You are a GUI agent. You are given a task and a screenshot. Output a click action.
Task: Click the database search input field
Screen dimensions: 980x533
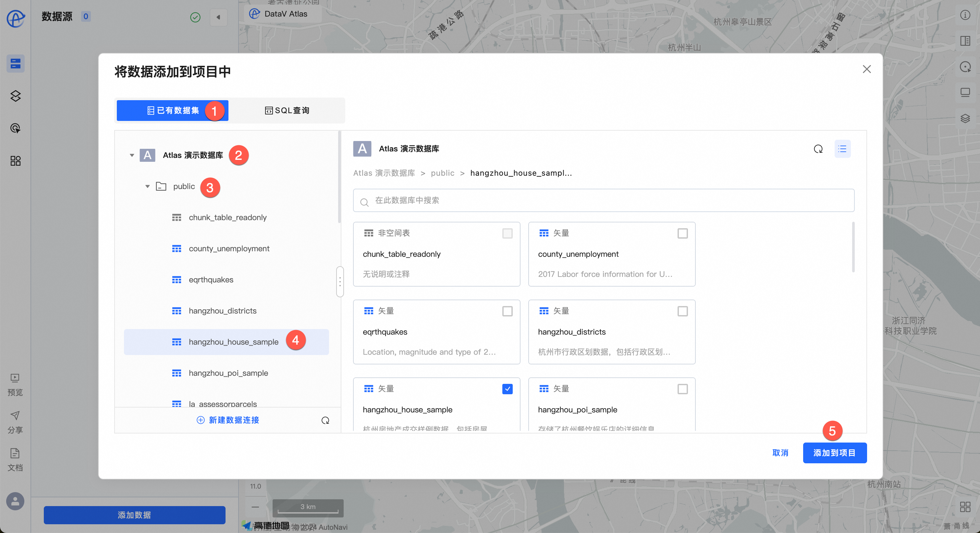(603, 200)
